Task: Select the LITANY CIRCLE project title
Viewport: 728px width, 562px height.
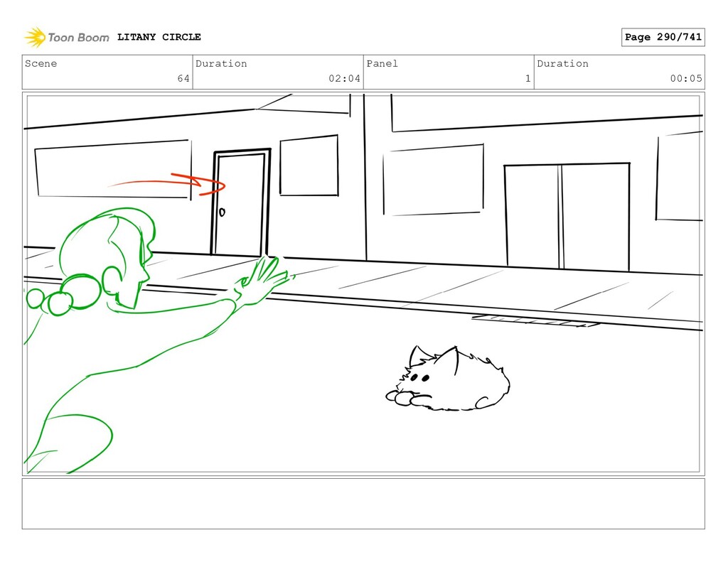Action: click(x=159, y=37)
